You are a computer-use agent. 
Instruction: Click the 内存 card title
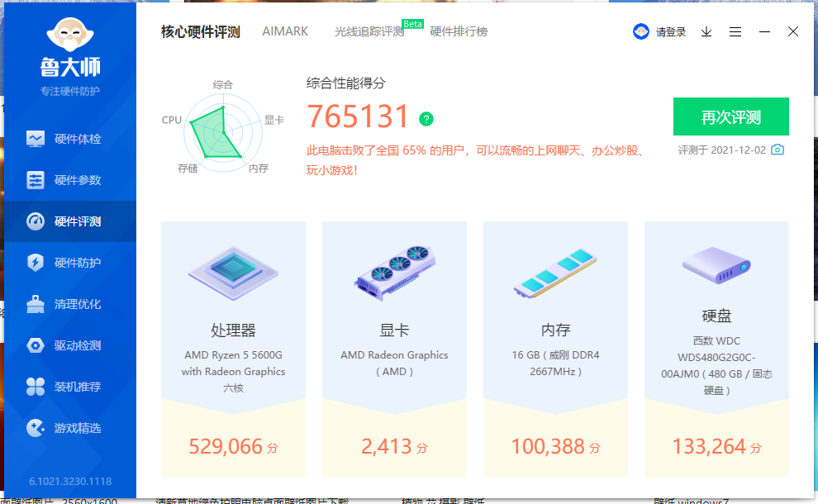coord(555,330)
